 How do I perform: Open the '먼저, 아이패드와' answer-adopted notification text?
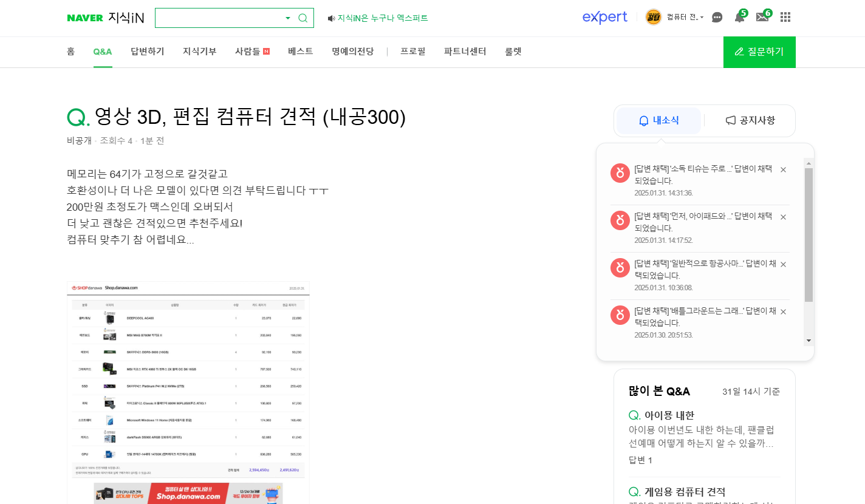tap(703, 222)
